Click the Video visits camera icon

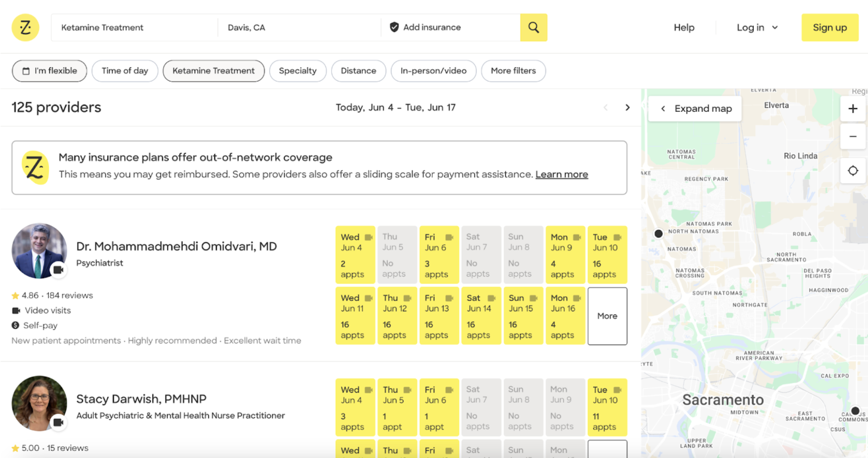pos(16,311)
